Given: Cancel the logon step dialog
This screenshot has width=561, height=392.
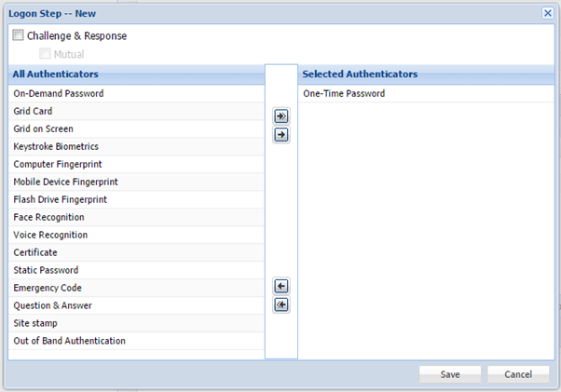Looking at the screenshot, I should [x=518, y=373].
